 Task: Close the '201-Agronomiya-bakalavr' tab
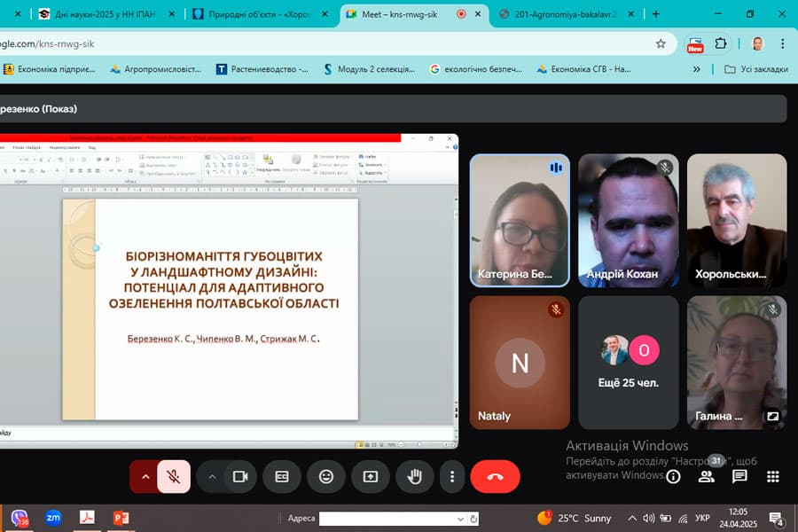[x=631, y=14]
